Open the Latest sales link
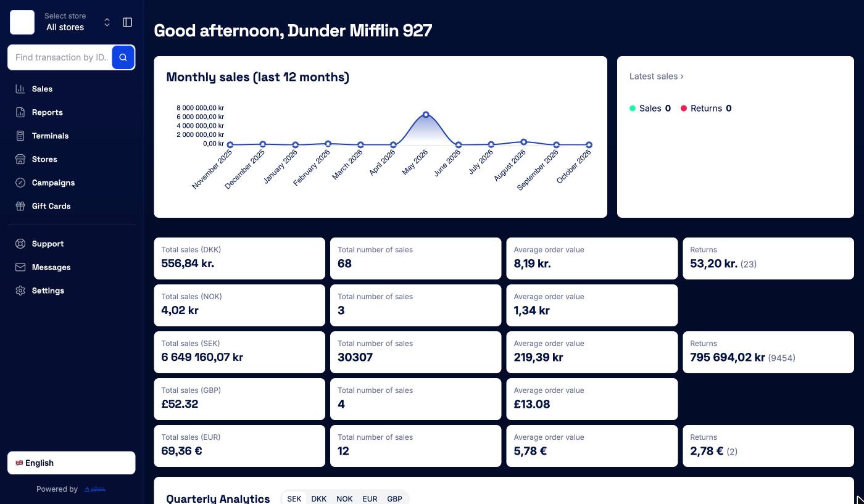Image resolution: width=864 pixels, height=504 pixels. pyautogui.click(x=657, y=76)
